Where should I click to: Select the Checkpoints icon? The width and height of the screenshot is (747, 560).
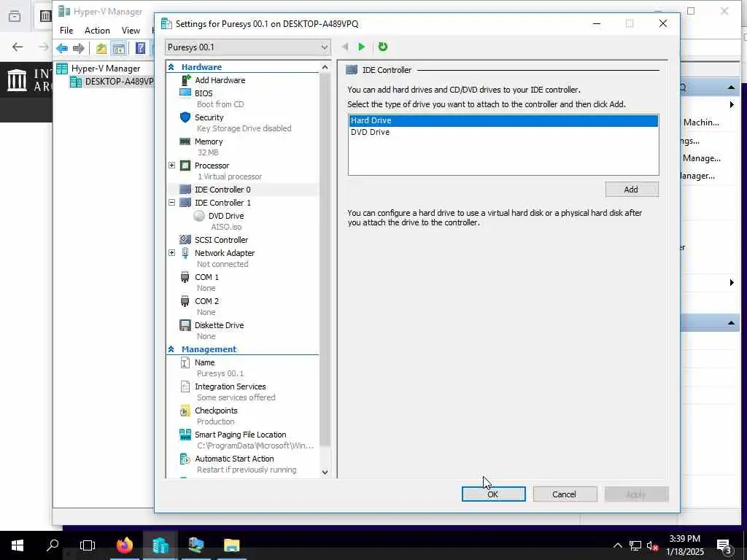(185, 411)
